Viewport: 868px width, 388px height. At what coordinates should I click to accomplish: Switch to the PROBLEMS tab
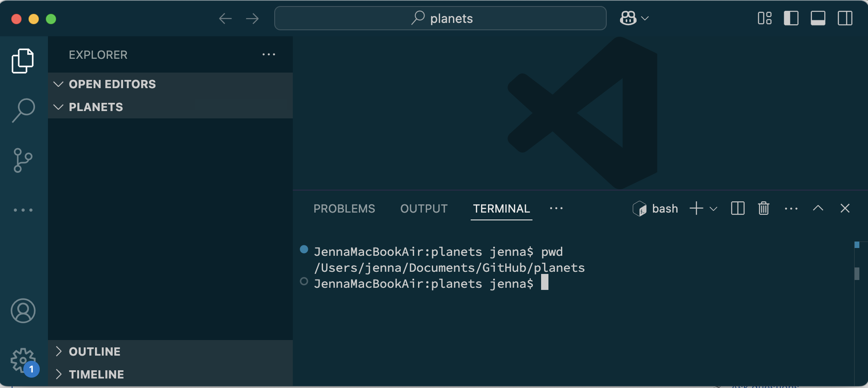(x=344, y=209)
